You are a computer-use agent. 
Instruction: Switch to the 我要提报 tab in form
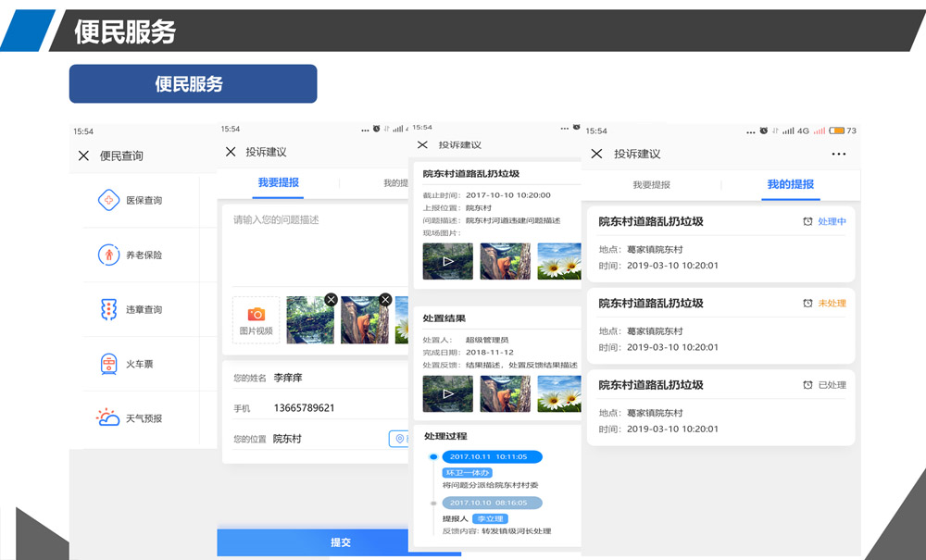[278, 183]
